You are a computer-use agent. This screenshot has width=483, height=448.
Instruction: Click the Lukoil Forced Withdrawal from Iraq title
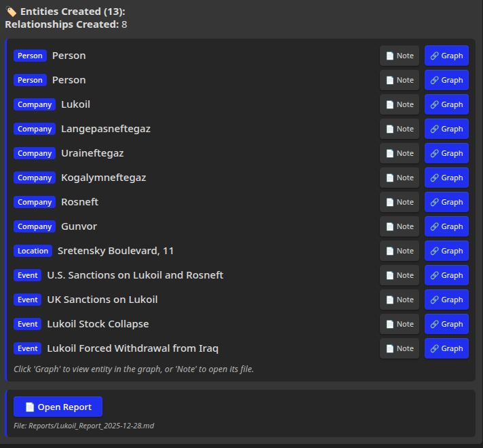133,348
